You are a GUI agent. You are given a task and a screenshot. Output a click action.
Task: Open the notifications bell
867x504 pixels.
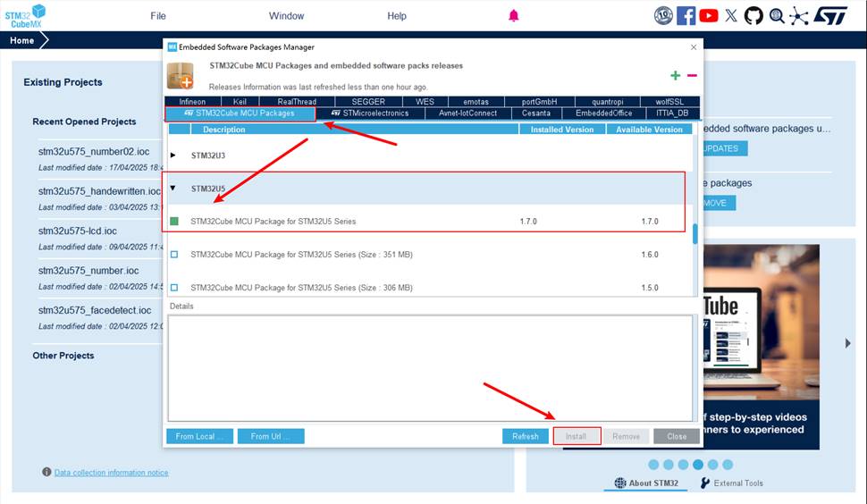click(x=514, y=15)
